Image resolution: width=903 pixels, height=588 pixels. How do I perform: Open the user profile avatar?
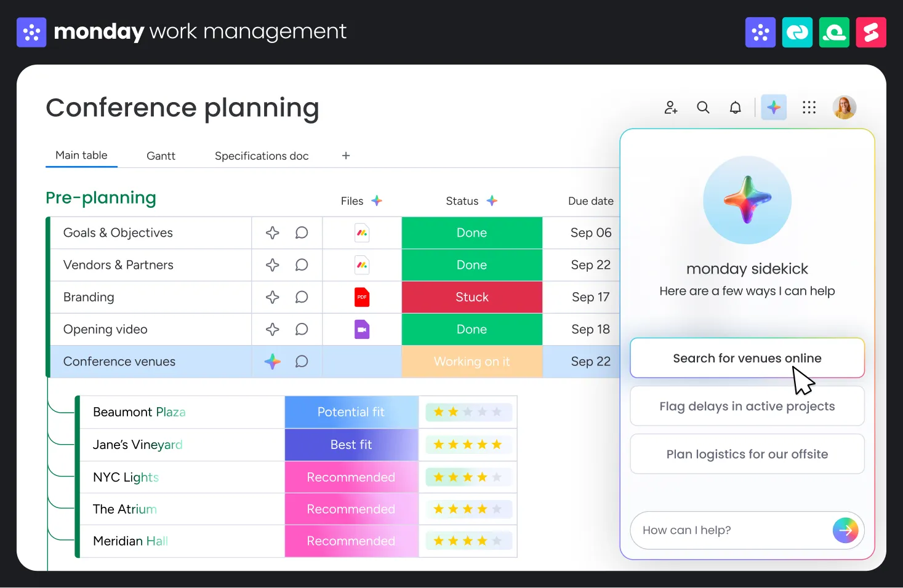tap(845, 108)
